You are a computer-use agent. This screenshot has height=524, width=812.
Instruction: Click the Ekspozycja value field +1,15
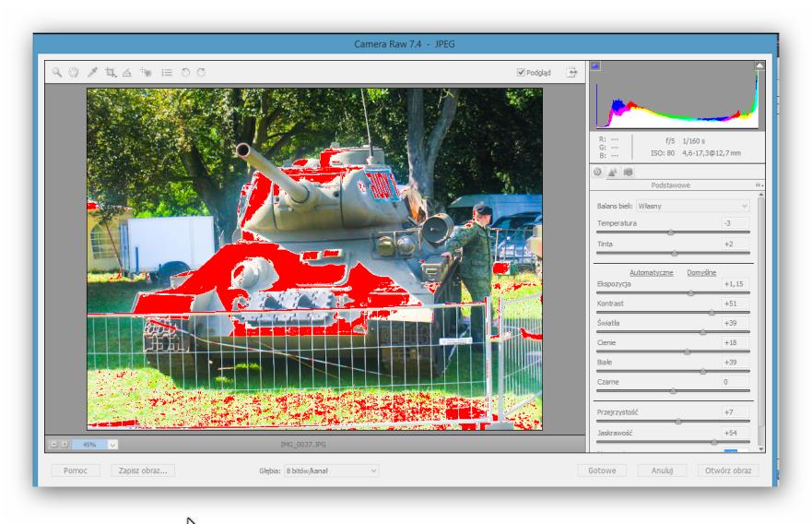pyautogui.click(x=736, y=283)
